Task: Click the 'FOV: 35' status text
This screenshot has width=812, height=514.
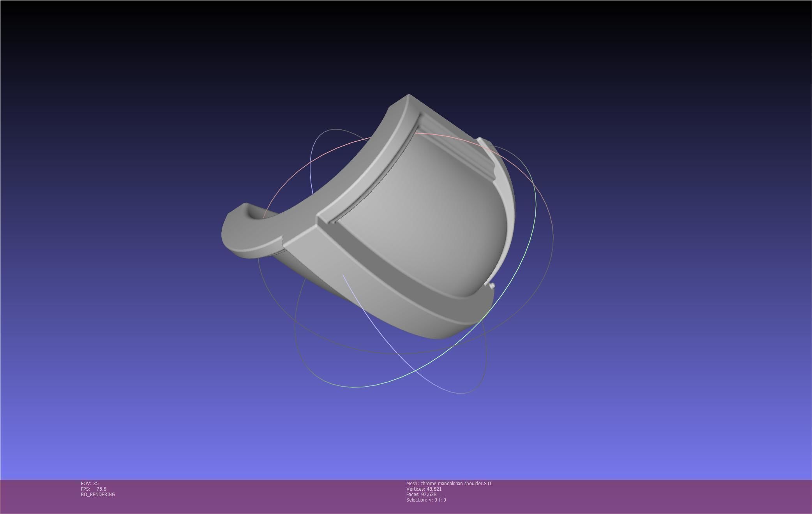Action: [x=90, y=483]
